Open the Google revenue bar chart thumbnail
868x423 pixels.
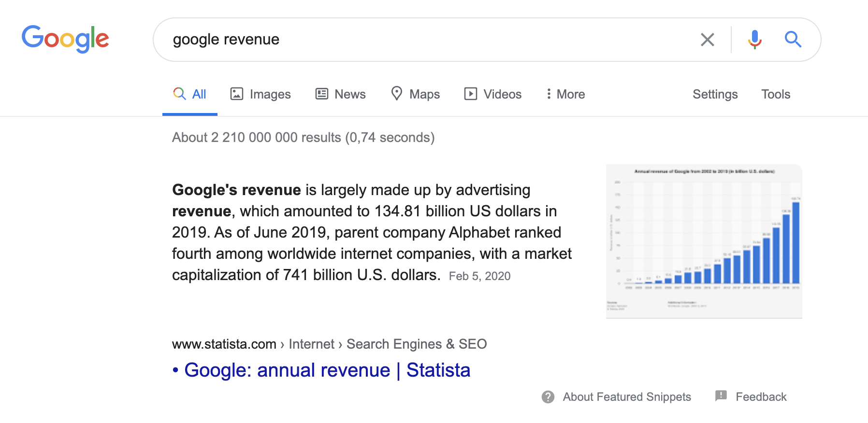pos(704,241)
